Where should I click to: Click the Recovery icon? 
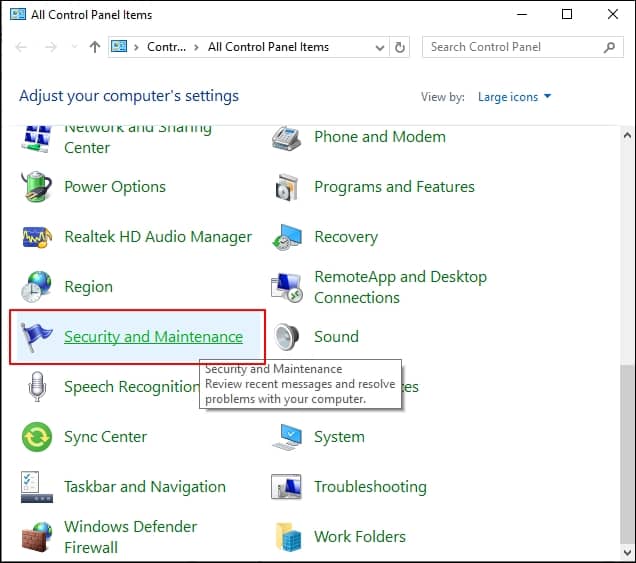pos(287,237)
